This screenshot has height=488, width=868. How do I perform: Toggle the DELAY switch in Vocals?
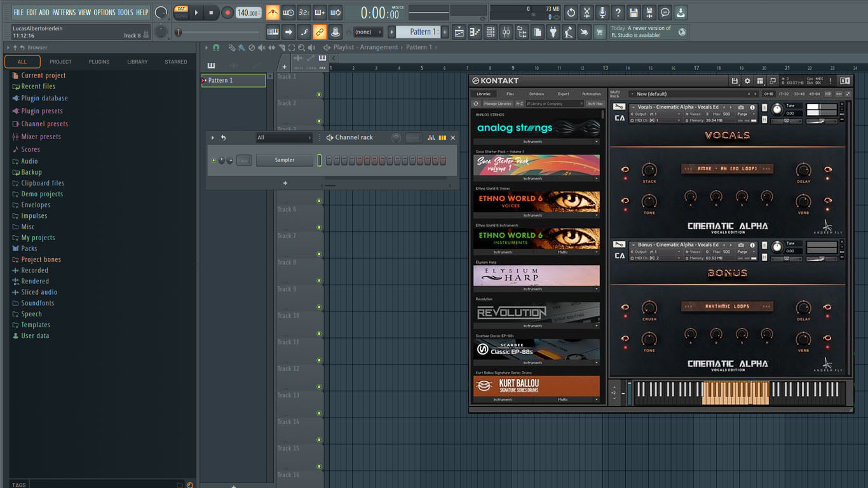pos(827,170)
